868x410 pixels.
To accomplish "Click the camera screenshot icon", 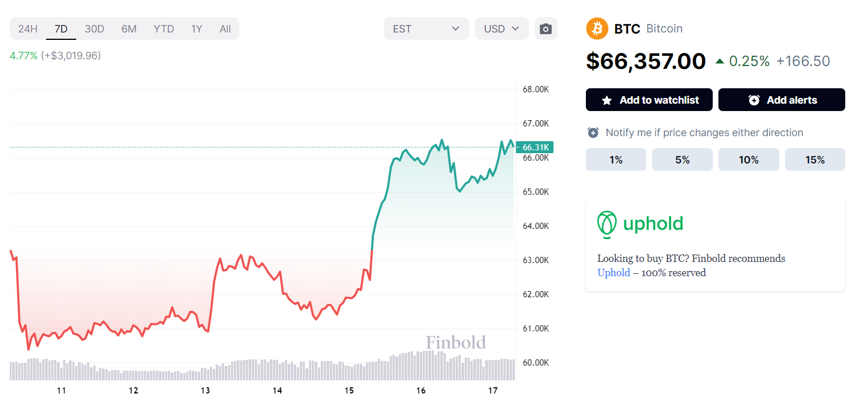I will (545, 28).
